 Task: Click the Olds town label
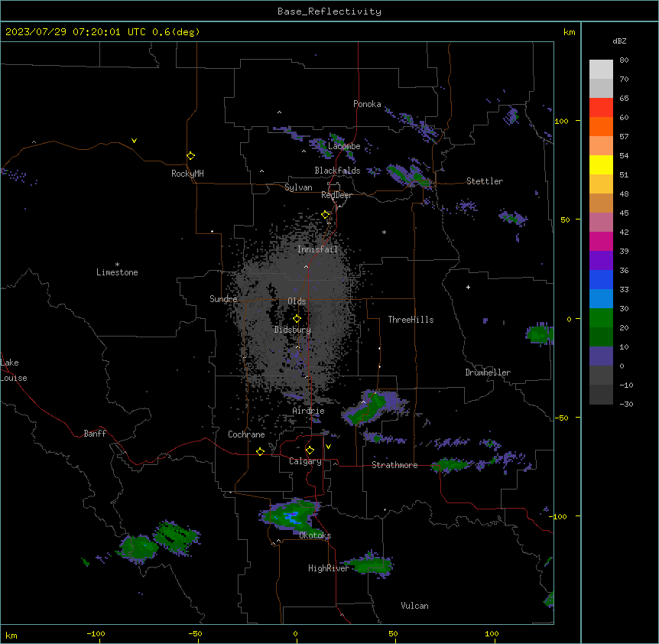(297, 301)
